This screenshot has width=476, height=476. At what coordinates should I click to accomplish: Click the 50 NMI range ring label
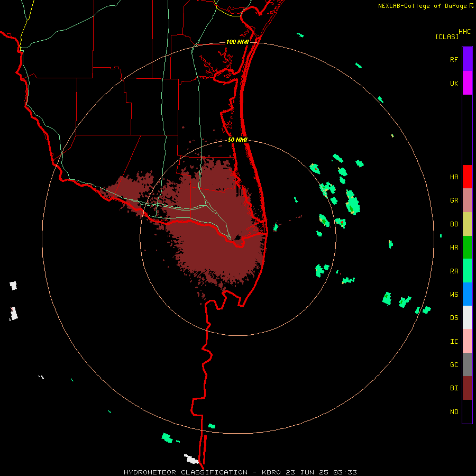(237, 140)
